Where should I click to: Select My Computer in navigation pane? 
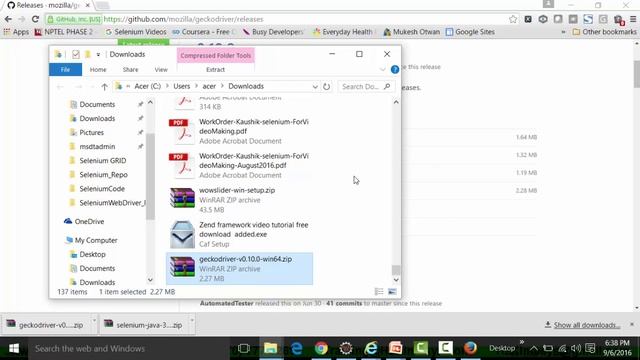96,240
